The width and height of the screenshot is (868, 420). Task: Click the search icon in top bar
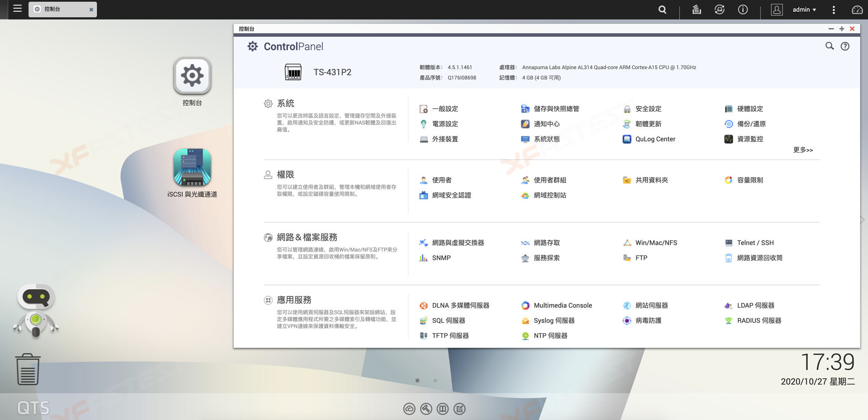pos(662,9)
